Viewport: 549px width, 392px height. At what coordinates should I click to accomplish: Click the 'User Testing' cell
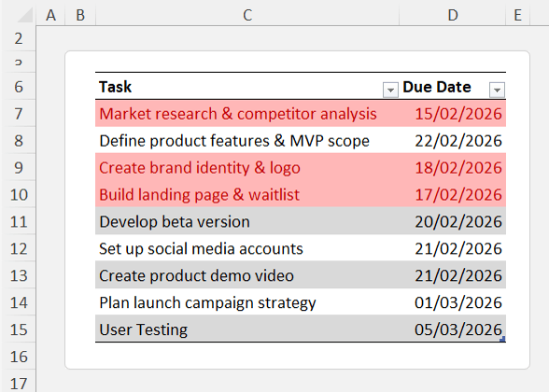pos(247,329)
